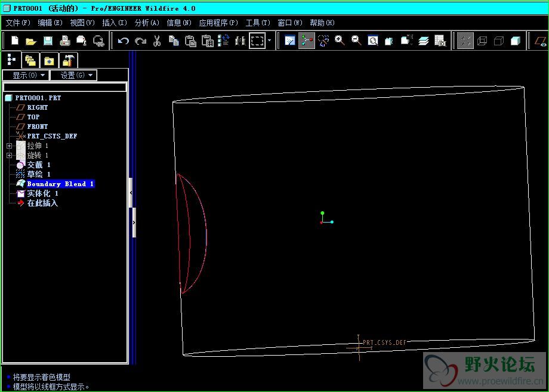Select the RIGHT datum plane
549x392 pixels.
32,107
